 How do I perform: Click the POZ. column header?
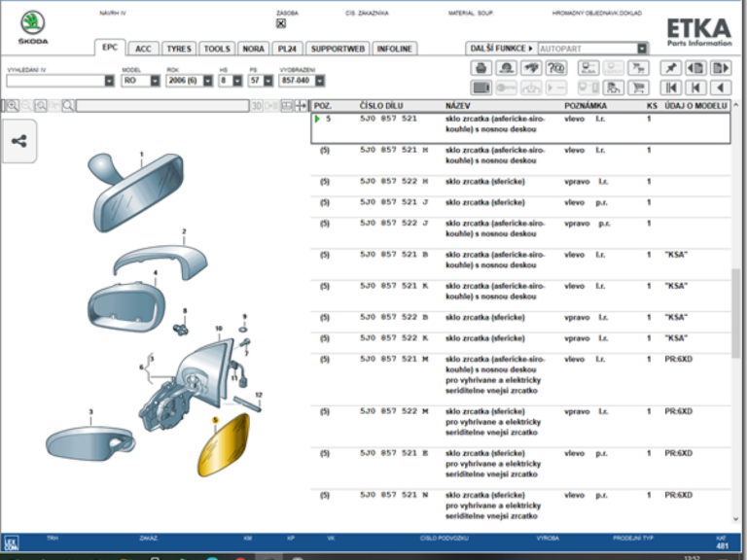click(x=324, y=104)
